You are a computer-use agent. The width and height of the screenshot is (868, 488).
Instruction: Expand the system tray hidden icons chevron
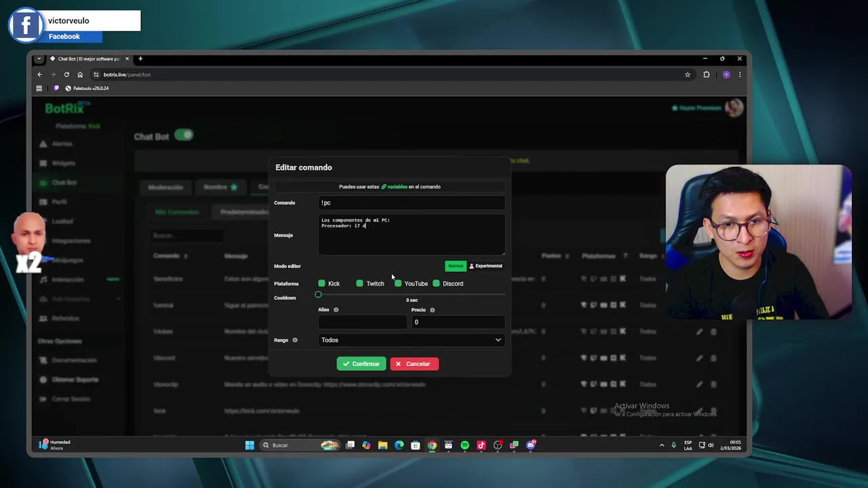(662, 445)
